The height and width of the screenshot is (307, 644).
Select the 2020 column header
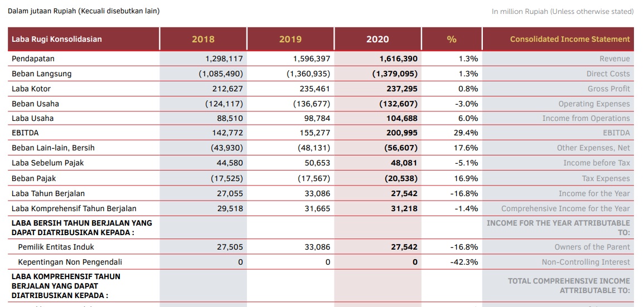tap(378, 39)
